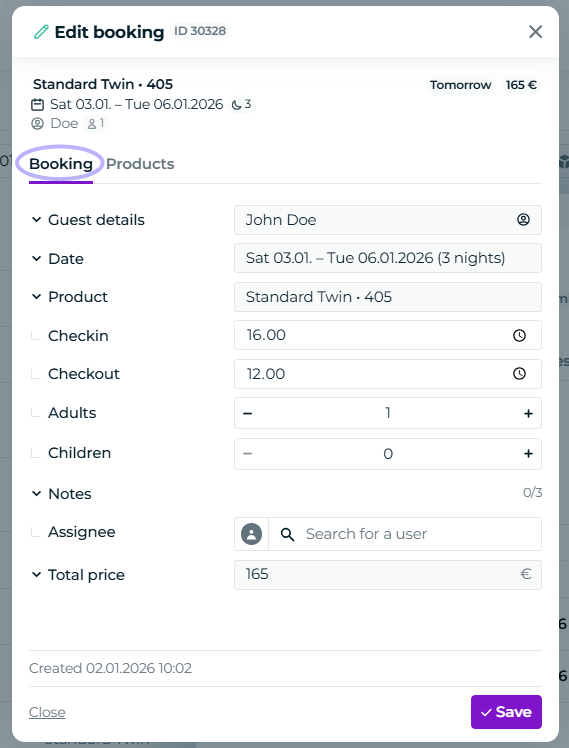569x748 pixels.
Task: Expand the Total price section
Action: tap(36, 575)
